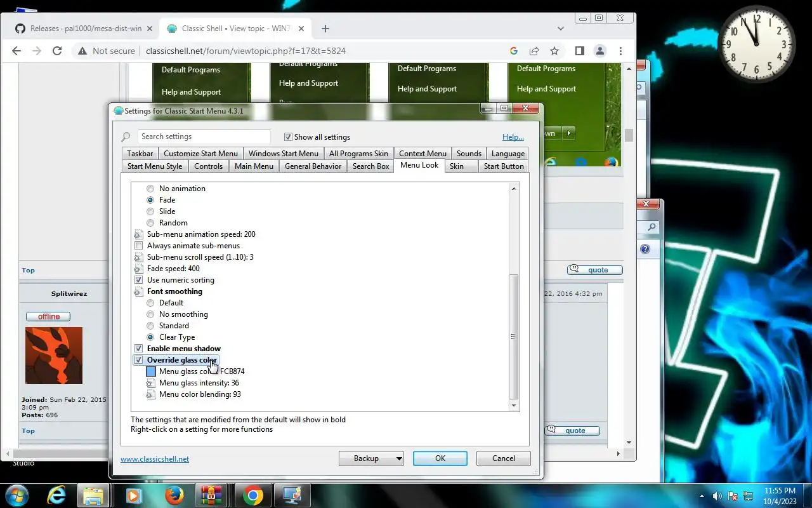Open Chrome profile avatar

pyautogui.click(x=599, y=51)
